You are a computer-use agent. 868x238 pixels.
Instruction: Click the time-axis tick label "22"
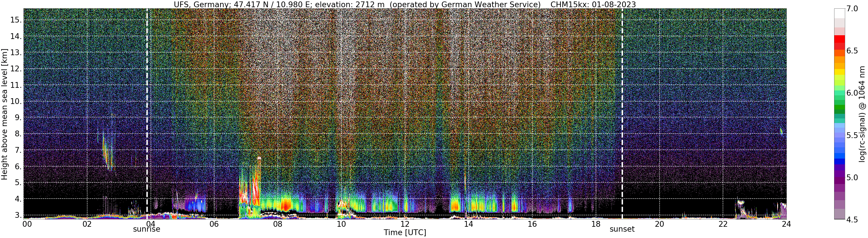coord(723,224)
